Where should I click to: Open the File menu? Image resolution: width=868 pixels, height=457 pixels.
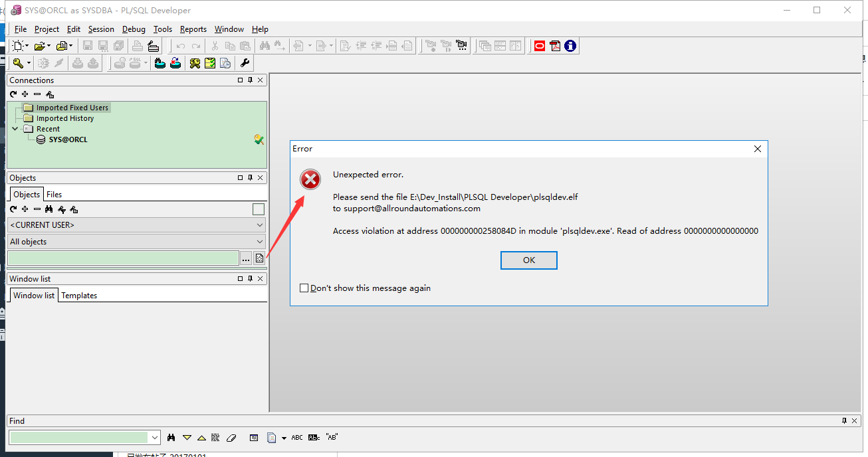tap(21, 29)
